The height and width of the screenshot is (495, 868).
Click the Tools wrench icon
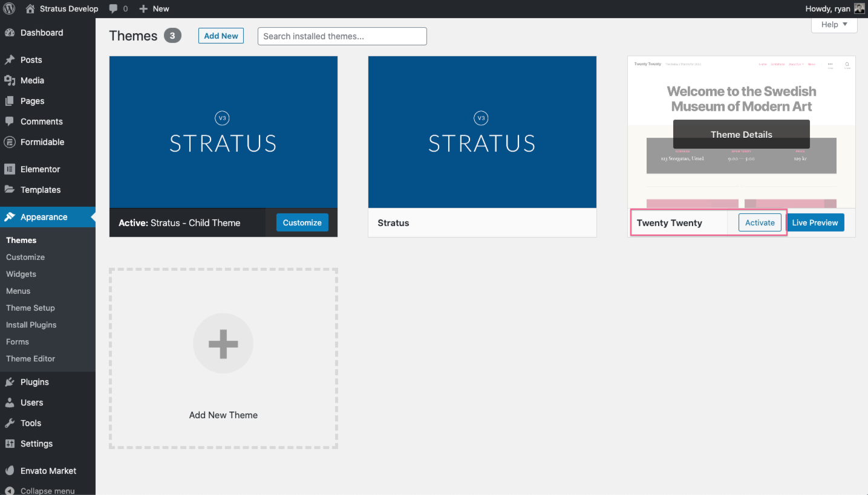pos(10,423)
